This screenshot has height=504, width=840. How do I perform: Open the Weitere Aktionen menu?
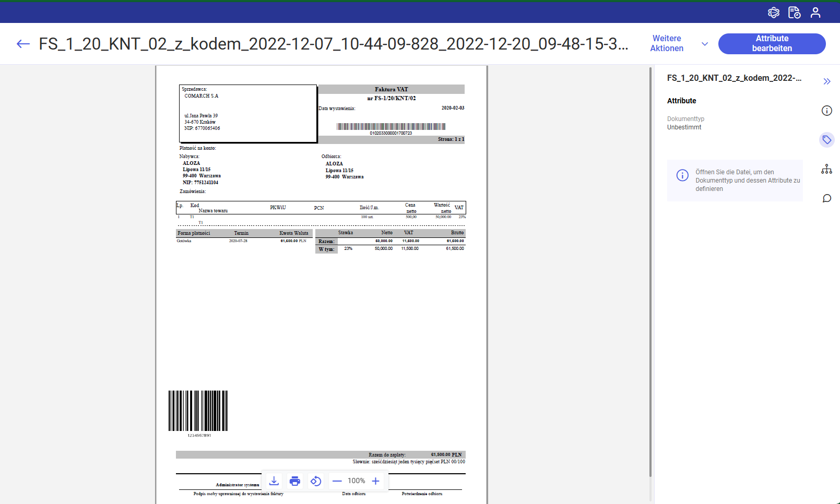click(x=667, y=43)
